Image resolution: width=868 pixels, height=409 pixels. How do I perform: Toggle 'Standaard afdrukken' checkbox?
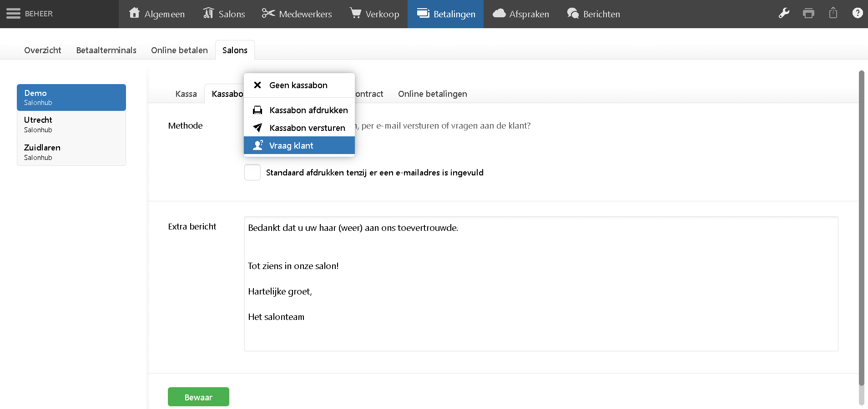pyautogui.click(x=252, y=173)
